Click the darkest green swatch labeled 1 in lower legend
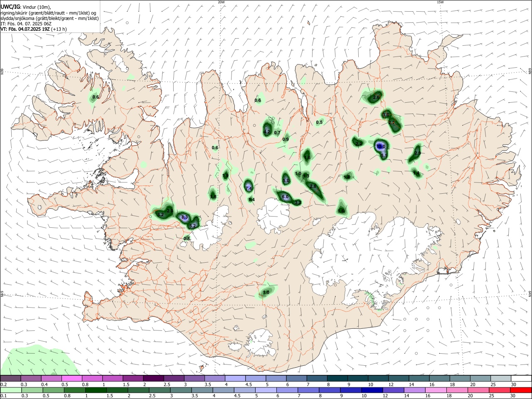Viewport: 532px width, 399px height. (96, 390)
